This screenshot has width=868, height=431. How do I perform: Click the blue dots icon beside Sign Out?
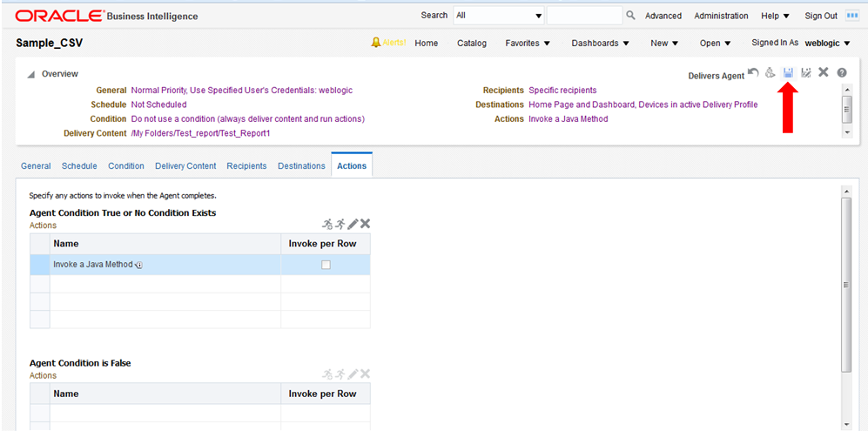click(x=852, y=16)
